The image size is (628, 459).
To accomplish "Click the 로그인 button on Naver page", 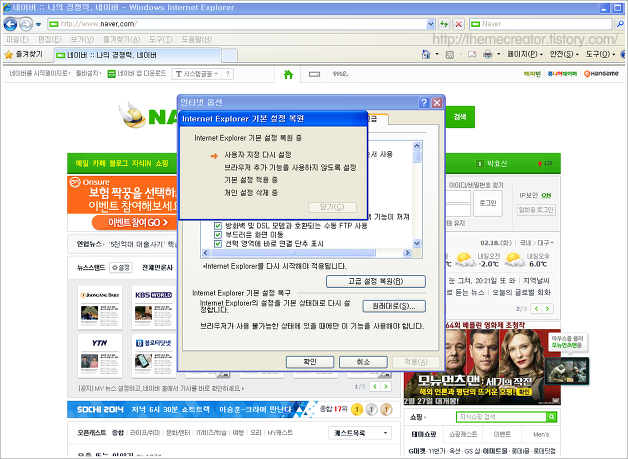I will pyautogui.click(x=488, y=203).
